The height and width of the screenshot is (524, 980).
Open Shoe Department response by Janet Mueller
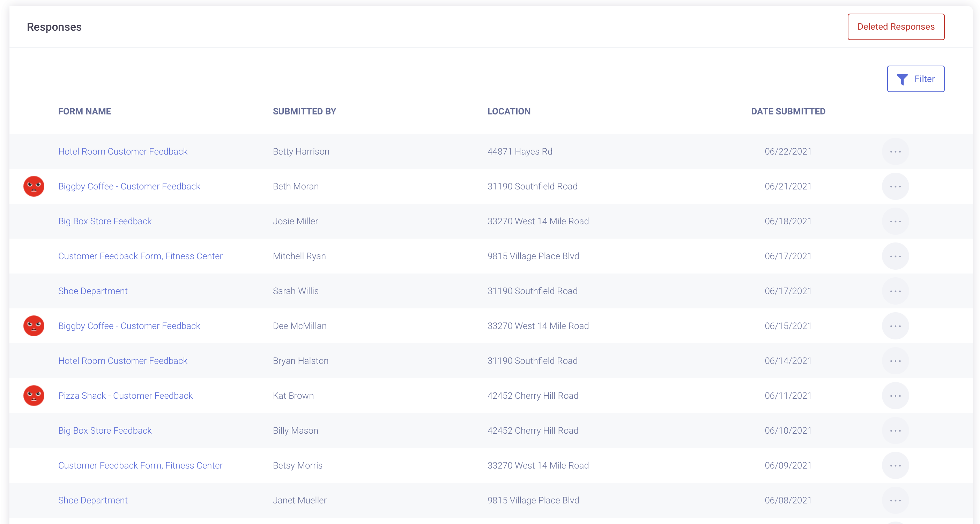coord(93,500)
